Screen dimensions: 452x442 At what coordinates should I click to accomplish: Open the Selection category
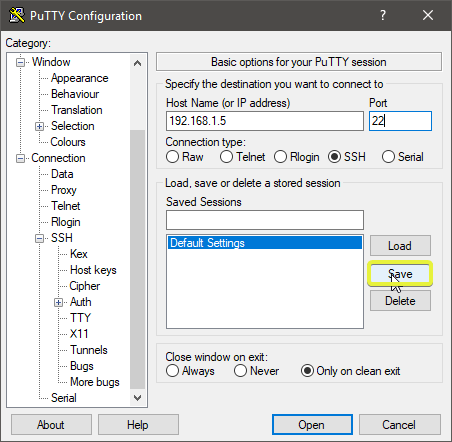(x=73, y=126)
